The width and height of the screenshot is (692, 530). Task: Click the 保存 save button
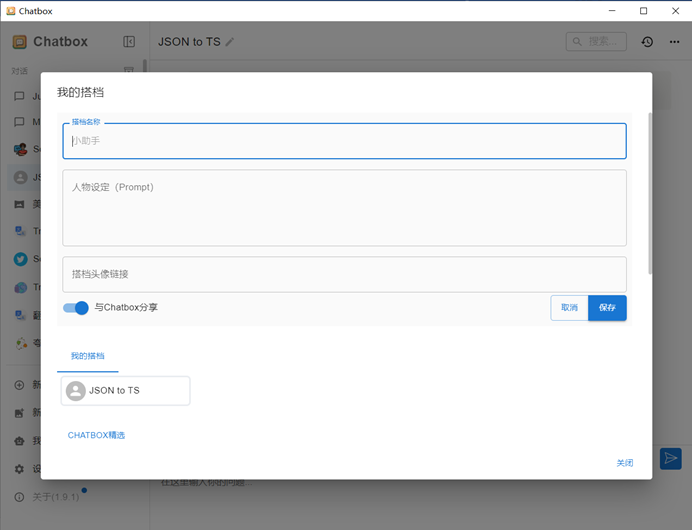click(x=607, y=308)
